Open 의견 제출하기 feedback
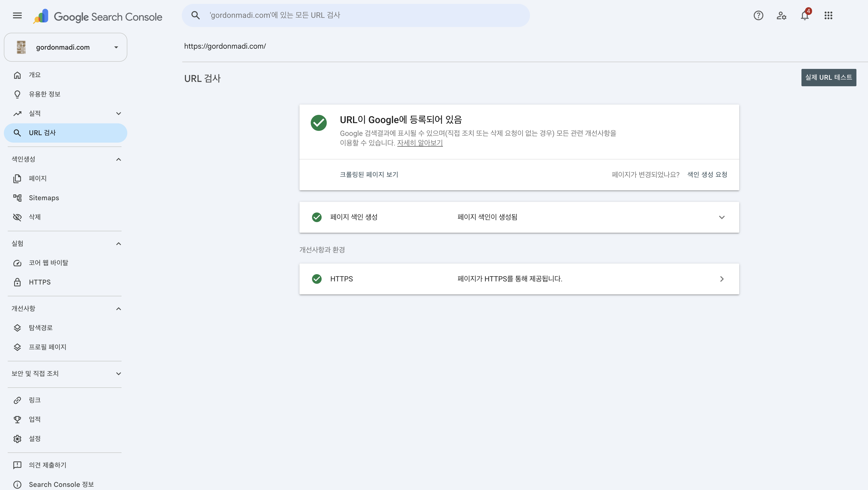The width and height of the screenshot is (868, 490). click(x=65, y=465)
